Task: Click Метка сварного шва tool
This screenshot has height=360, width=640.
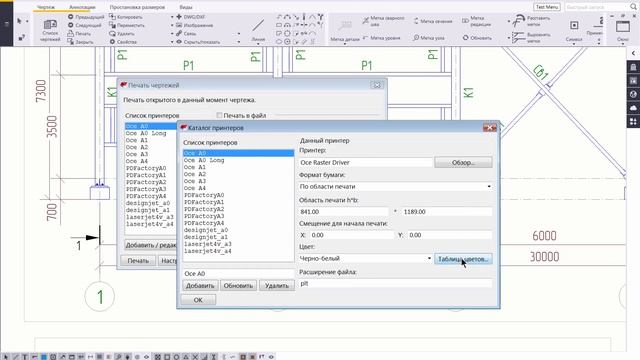Action: 384,21
